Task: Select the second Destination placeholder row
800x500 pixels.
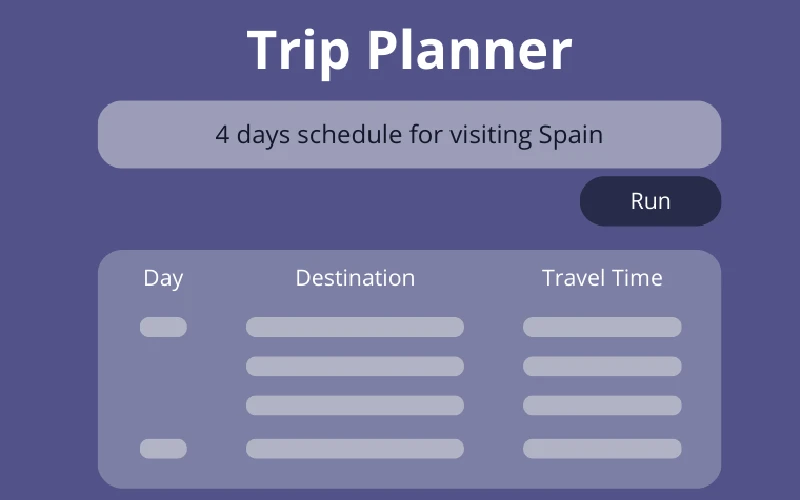Action: coord(355,366)
